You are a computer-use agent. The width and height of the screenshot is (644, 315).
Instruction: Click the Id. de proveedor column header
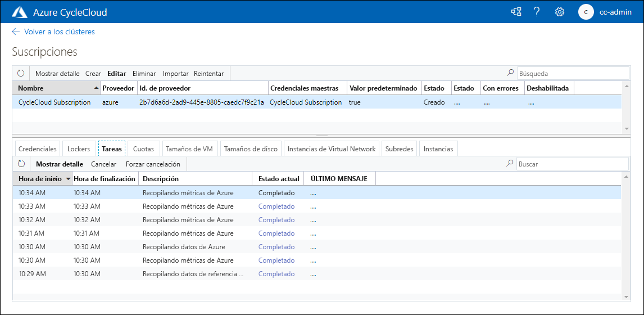(202, 88)
